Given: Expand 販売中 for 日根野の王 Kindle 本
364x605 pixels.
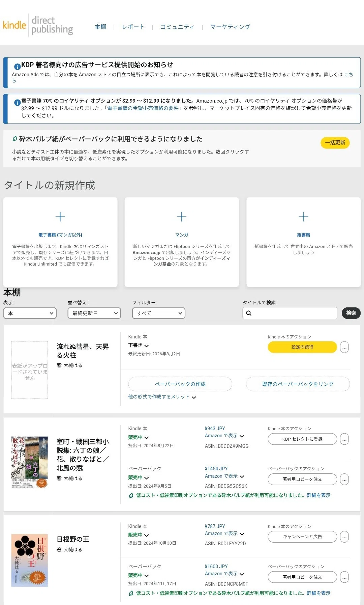Looking at the screenshot, I should [139, 535].
